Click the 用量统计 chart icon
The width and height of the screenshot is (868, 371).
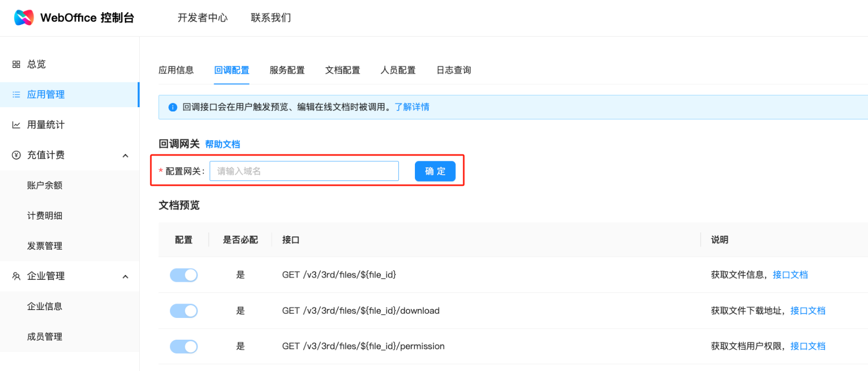pyautogui.click(x=16, y=125)
